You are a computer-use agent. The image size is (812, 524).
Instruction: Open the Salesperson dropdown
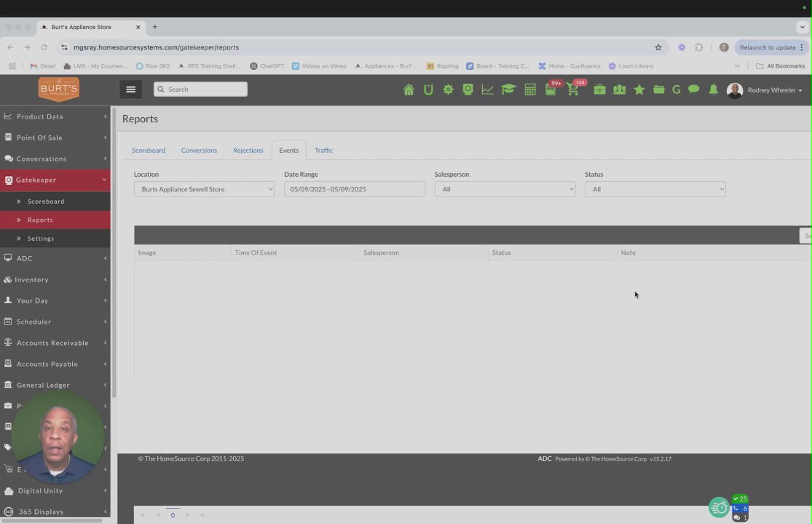pos(505,189)
